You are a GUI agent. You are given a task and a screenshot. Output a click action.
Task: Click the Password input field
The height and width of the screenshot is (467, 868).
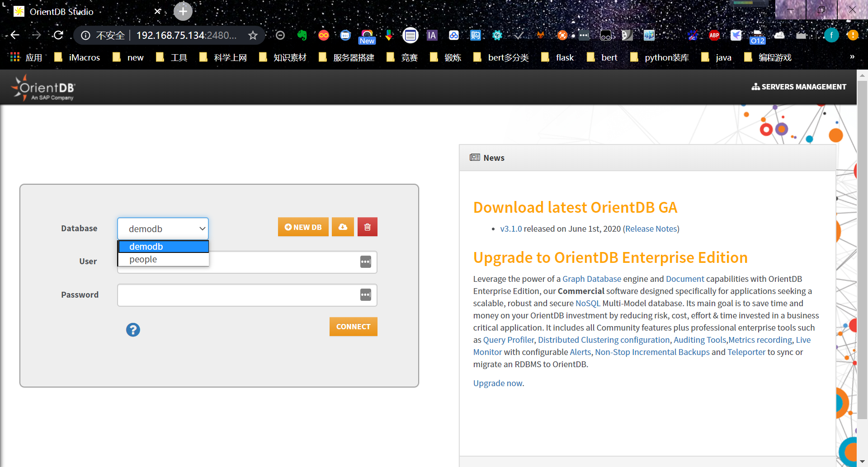(x=247, y=295)
